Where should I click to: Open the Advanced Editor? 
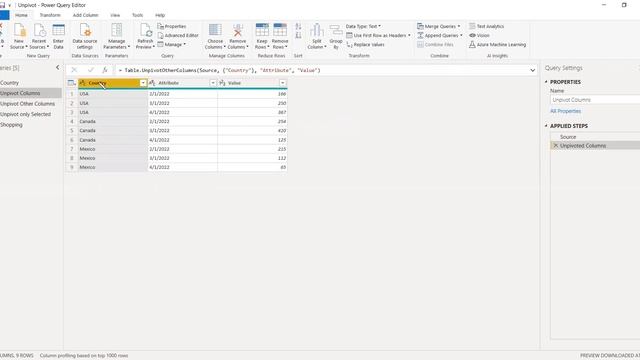click(x=178, y=36)
